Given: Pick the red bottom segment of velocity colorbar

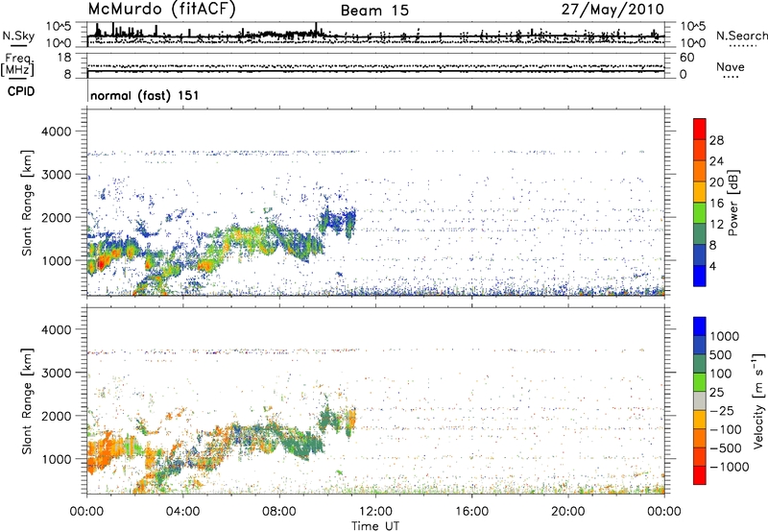Looking at the screenshot, I should coord(700,475).
